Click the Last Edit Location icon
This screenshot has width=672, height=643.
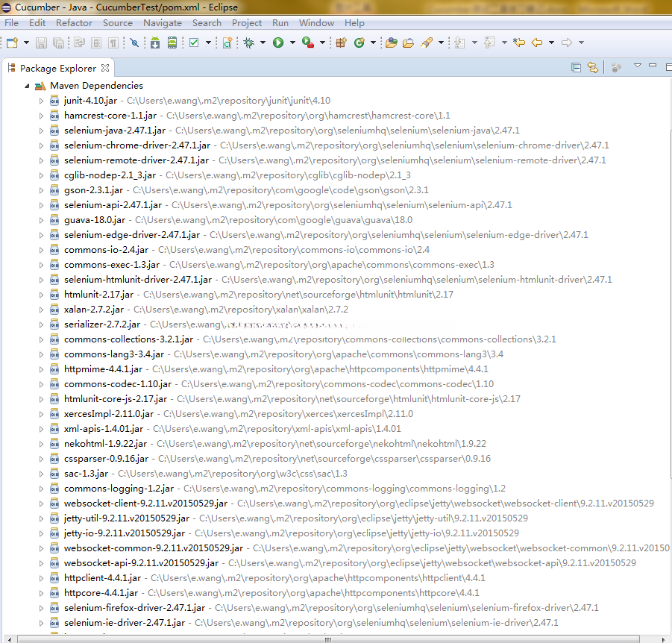[519, 43]
